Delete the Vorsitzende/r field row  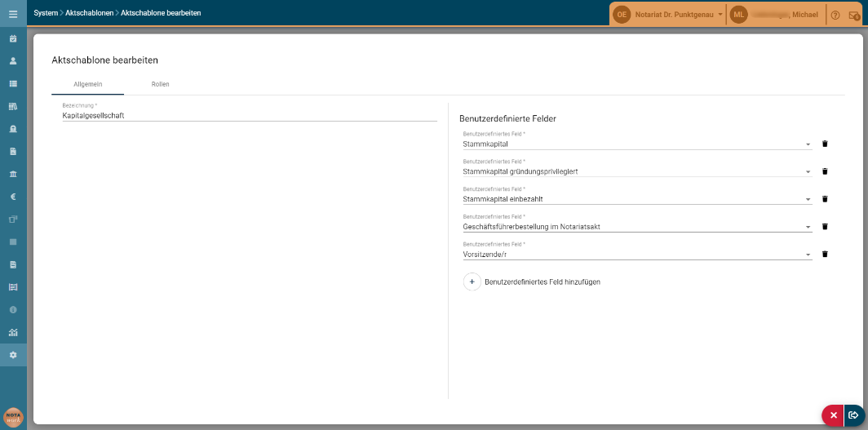(x=824, y=255)
